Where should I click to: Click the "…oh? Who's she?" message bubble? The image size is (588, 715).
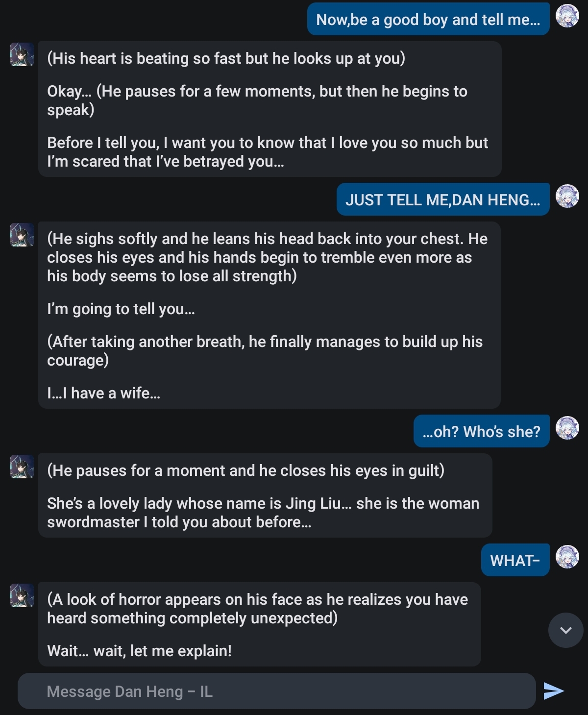(x=481, y=432)
